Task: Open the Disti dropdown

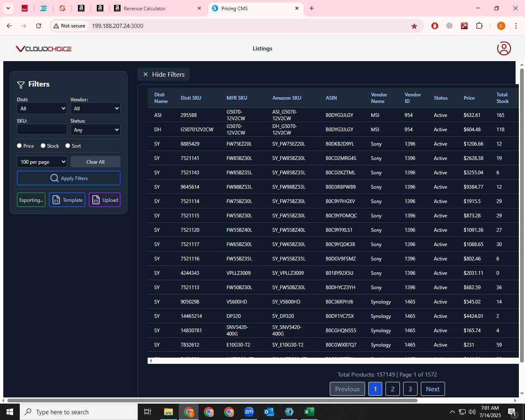Action: pos(42,108)
